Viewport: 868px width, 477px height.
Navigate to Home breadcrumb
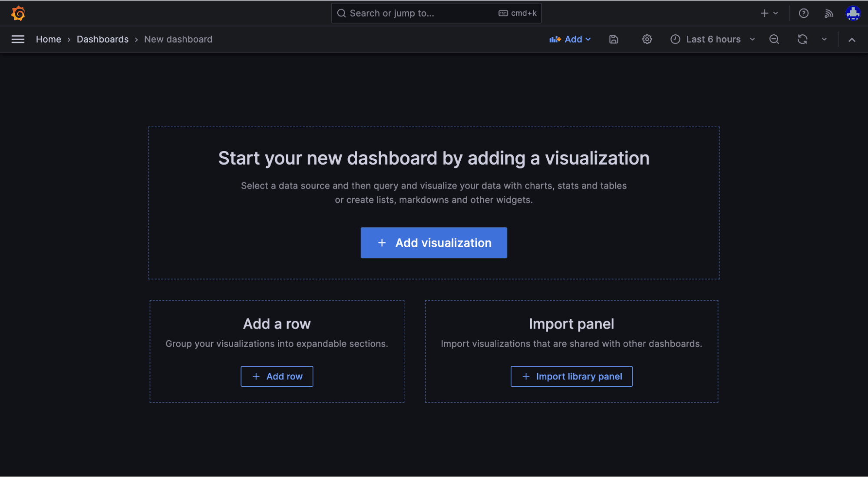point(48,39)
